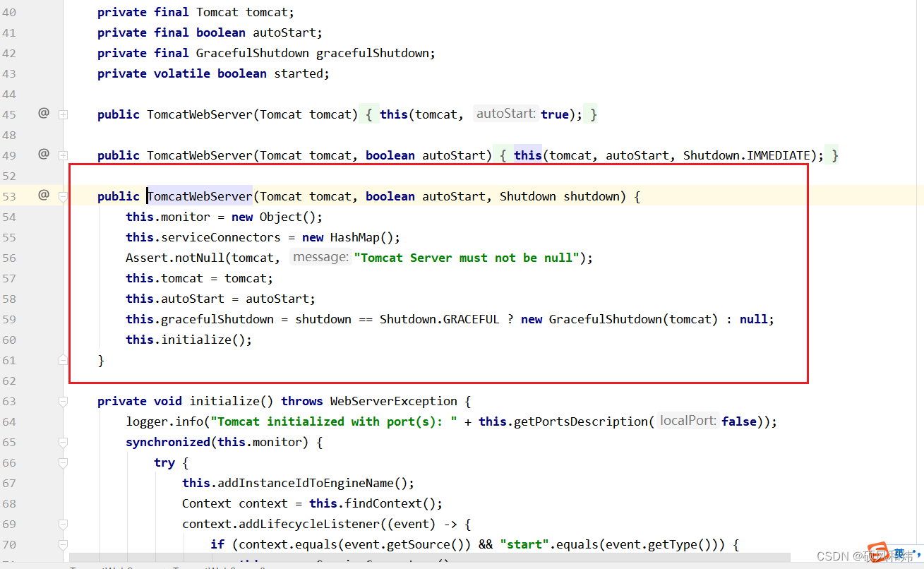Click 'HashMap' on line 55
The width and height of the screenshot is (924, 569).
(x=355, y=237)
